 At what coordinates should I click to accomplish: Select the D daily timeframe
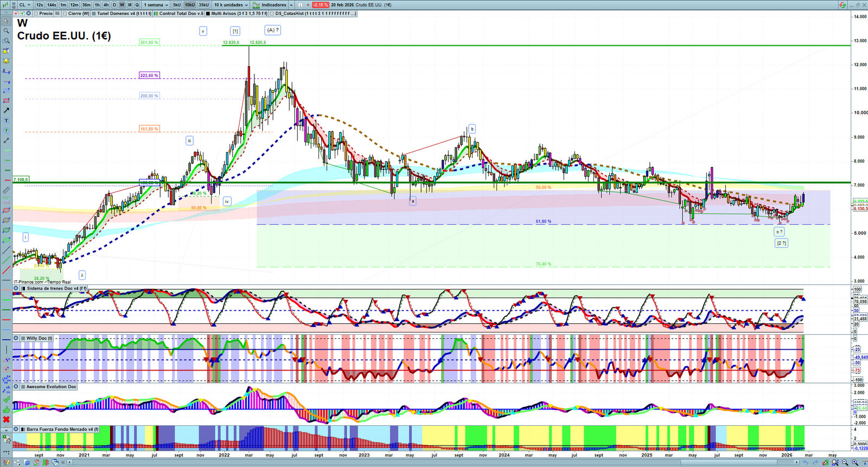pyautogui.click(x=114, y=5)
